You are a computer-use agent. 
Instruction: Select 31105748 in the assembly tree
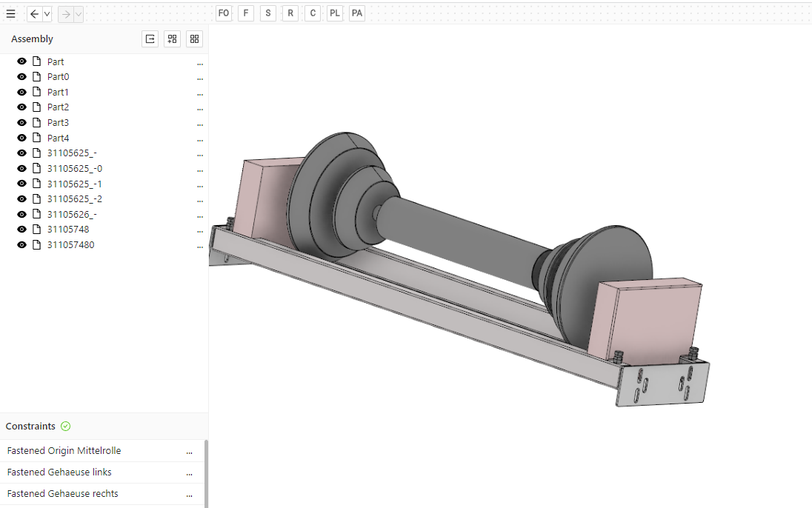[x=68, y=230]
